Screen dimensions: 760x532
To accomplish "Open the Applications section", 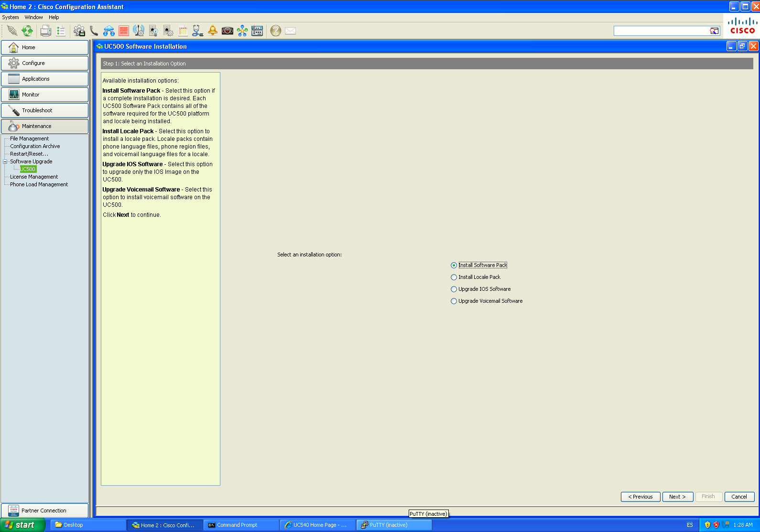I will 45,79.
